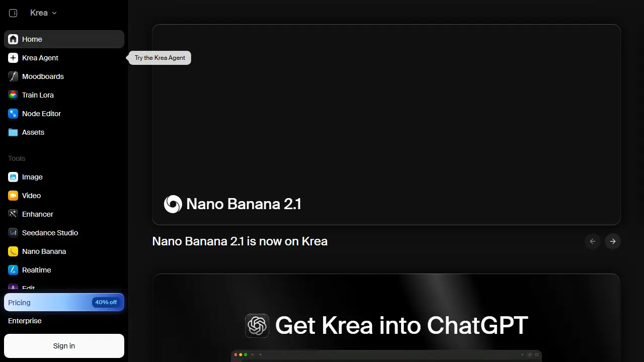Viewport: 644px width, 362px height.
Task: Click the 'Tools' section heading
Action: [17, 158]
